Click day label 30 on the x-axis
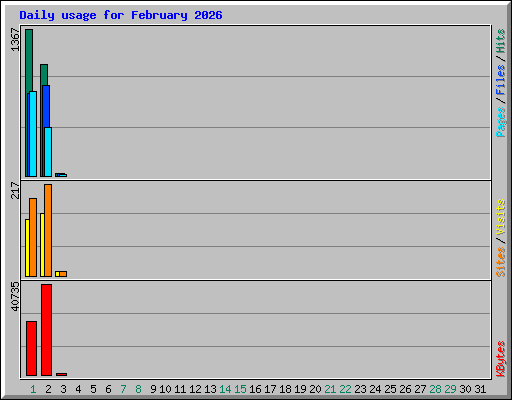This screenshot has height=400, width=512. click(x=465, y=389)
